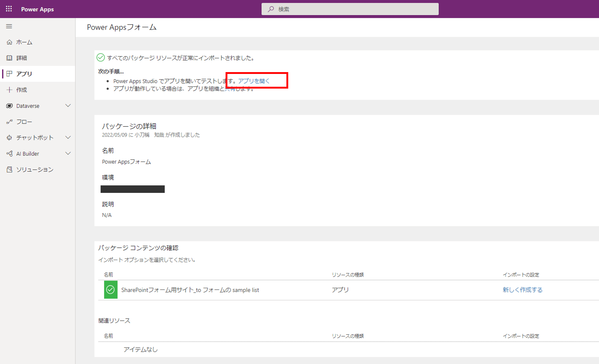This screenshot has height=364, width=599.
Task: Collapse the left navigation hamburger menu
Action: pos(9,26)
